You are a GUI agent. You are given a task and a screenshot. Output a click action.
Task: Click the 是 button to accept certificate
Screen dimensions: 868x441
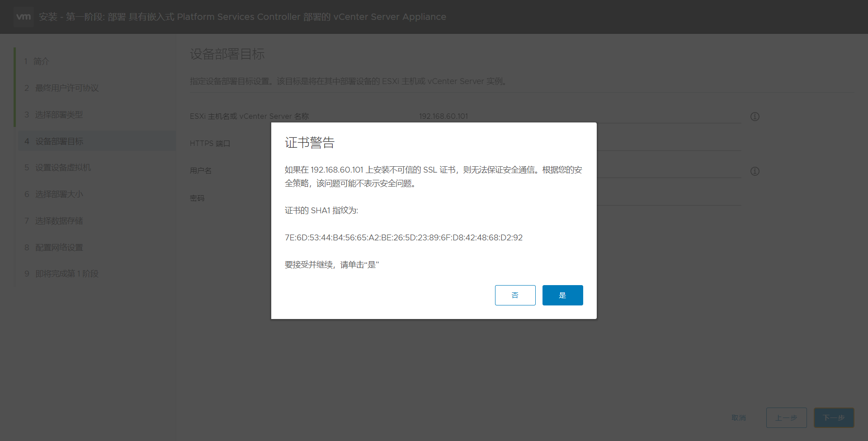click(562, 295)
